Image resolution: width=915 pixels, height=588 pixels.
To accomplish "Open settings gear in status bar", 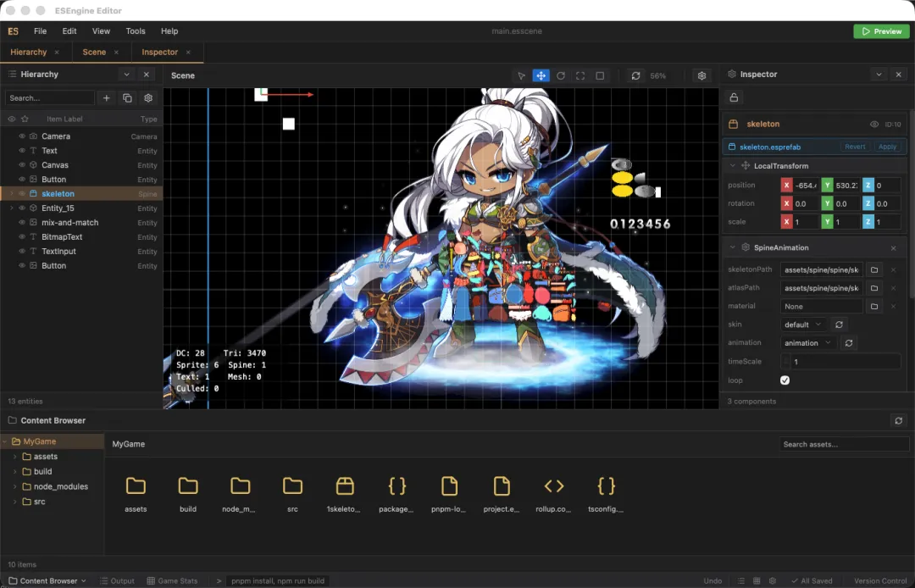I will coord(773,581).
